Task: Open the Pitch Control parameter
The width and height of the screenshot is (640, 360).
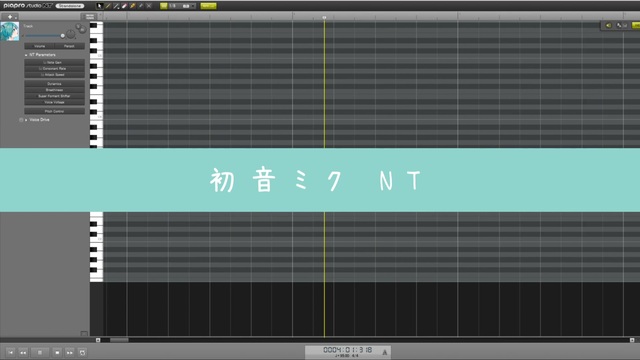Action: [54, 111]
